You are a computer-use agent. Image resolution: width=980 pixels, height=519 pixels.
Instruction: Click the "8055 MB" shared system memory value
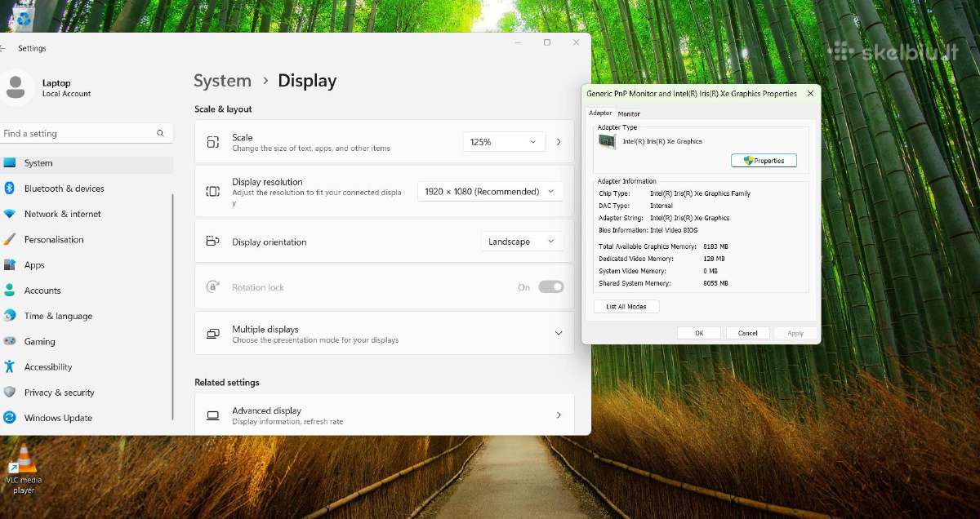tap(715, 283)
